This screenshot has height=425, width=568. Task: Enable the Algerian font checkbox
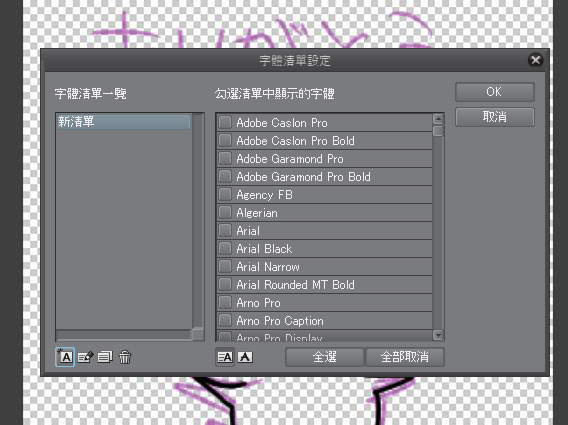[225, 212]
